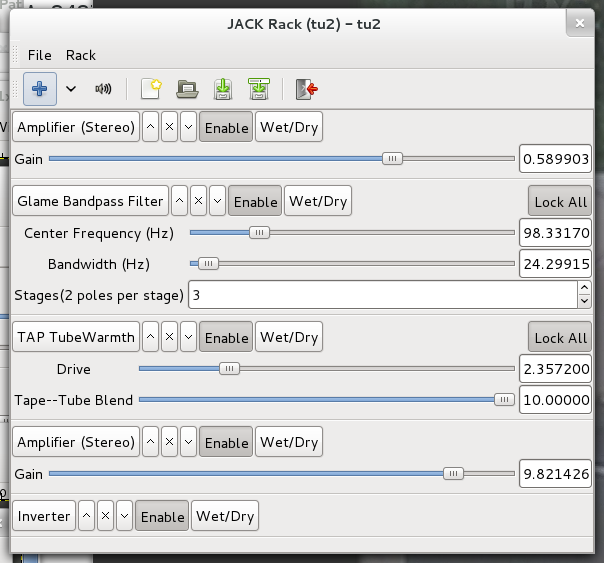
Task: Remove the first Amplifier (Stereo) plugin
Action: coord(169,127)
